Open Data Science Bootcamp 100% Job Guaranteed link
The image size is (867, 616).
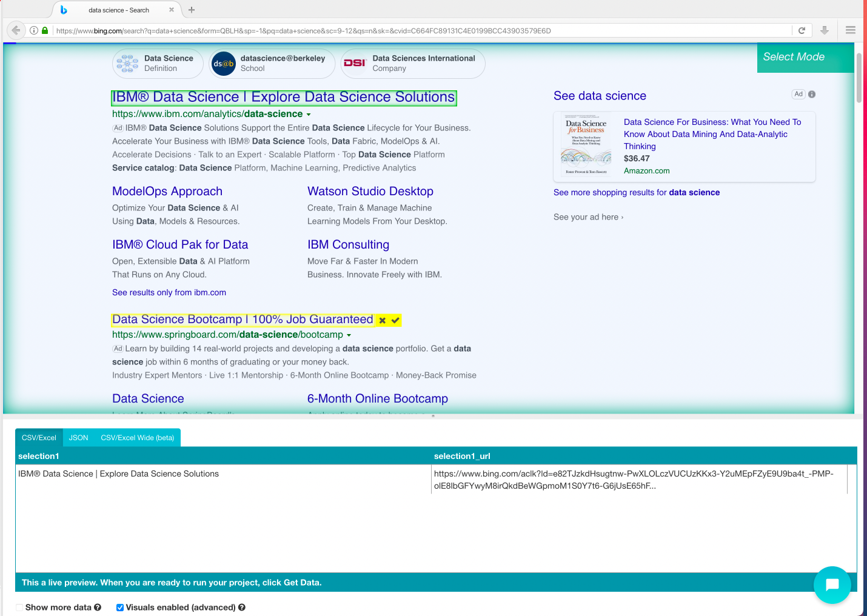pyautogui.click(x=243, y=320)
